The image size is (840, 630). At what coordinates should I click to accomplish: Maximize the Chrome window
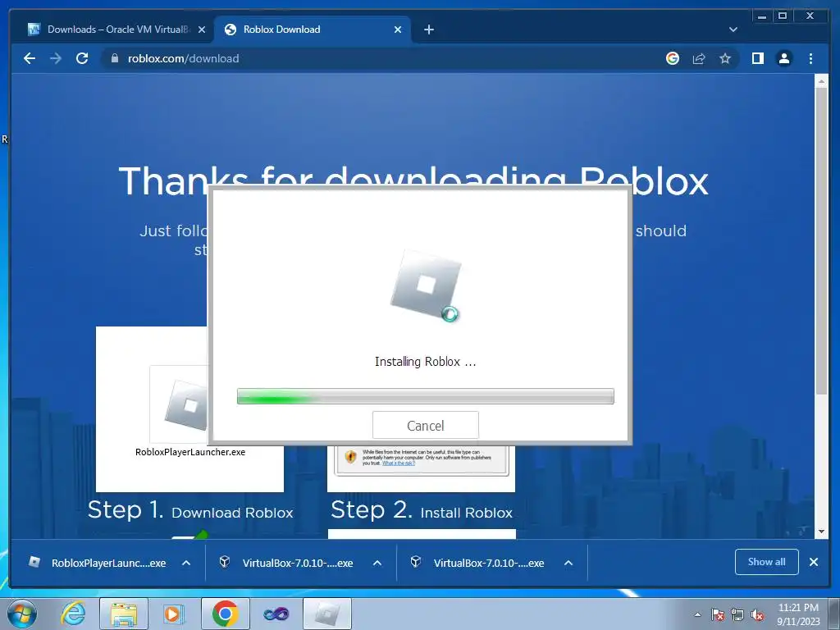[x=783, y=16]
